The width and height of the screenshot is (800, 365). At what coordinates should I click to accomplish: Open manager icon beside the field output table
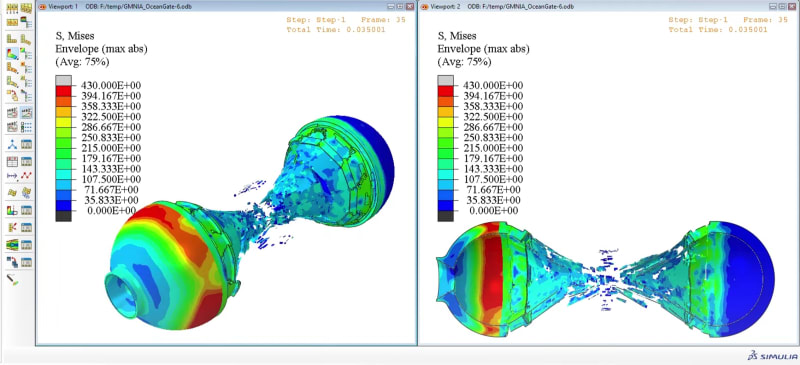[27, 162]
